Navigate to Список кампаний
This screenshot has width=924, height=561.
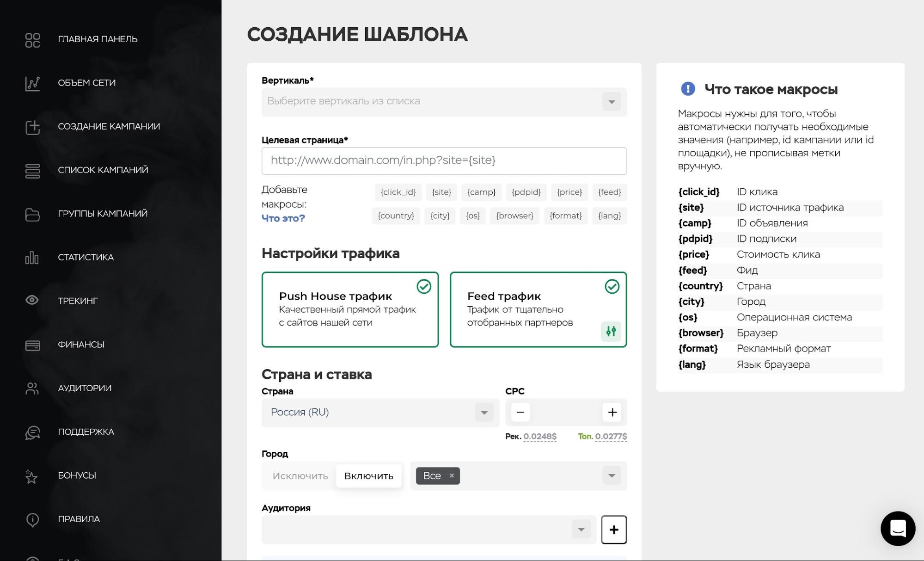103,170
